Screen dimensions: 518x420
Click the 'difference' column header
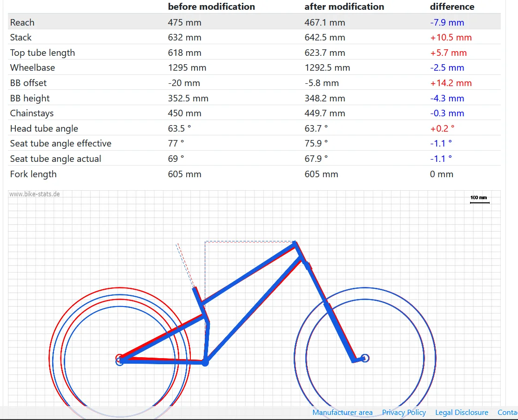tap(452, 7)
